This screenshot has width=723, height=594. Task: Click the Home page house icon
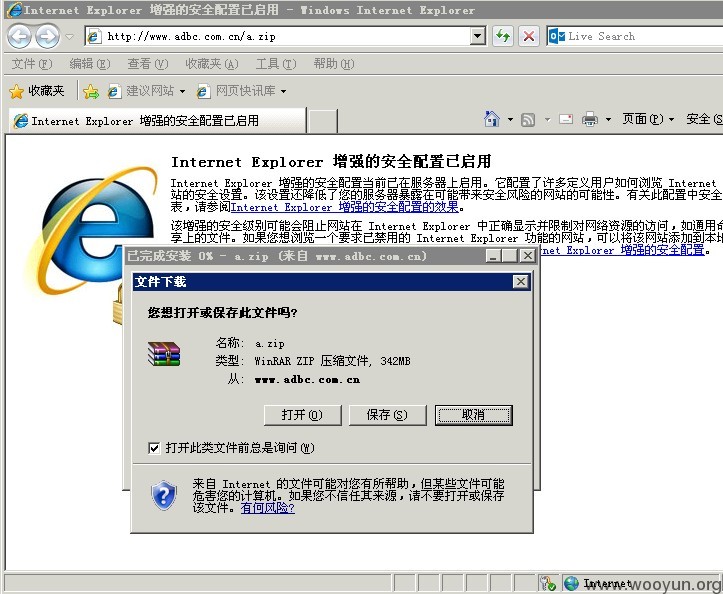(492, 119)
